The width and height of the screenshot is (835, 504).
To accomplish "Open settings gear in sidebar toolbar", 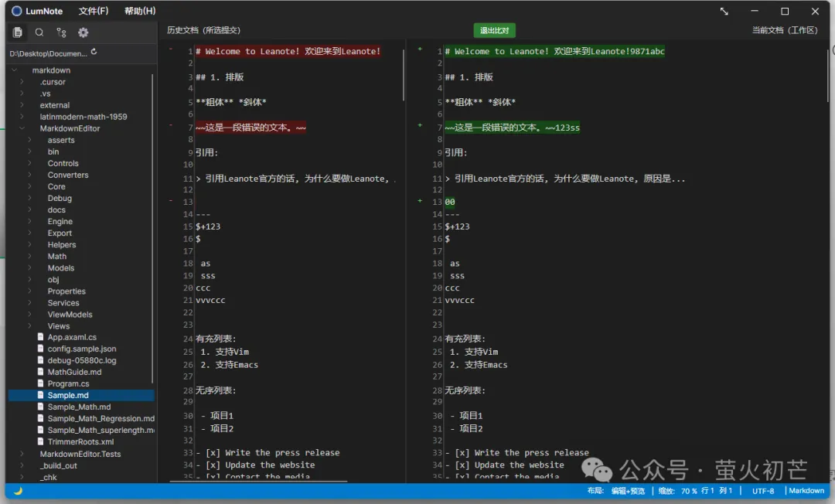I will click(83, 32).
